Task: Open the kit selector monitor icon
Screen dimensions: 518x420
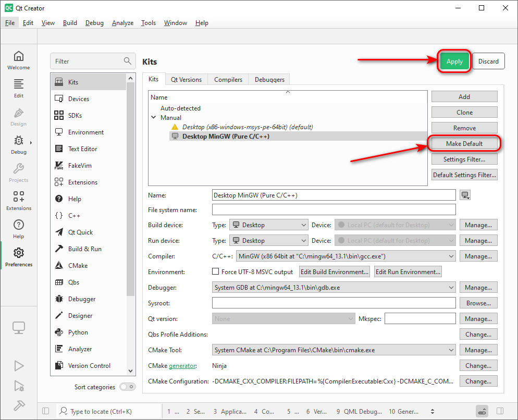Action: (19, 328)
